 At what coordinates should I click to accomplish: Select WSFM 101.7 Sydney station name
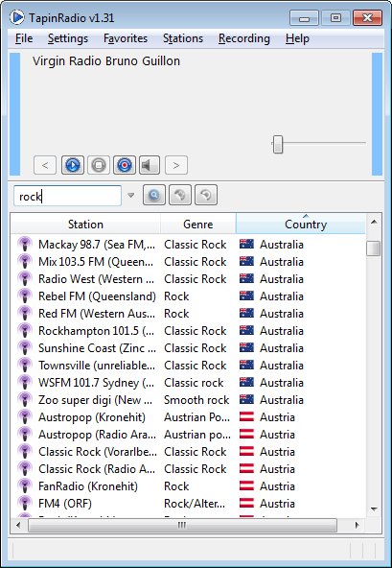[96, 383]
